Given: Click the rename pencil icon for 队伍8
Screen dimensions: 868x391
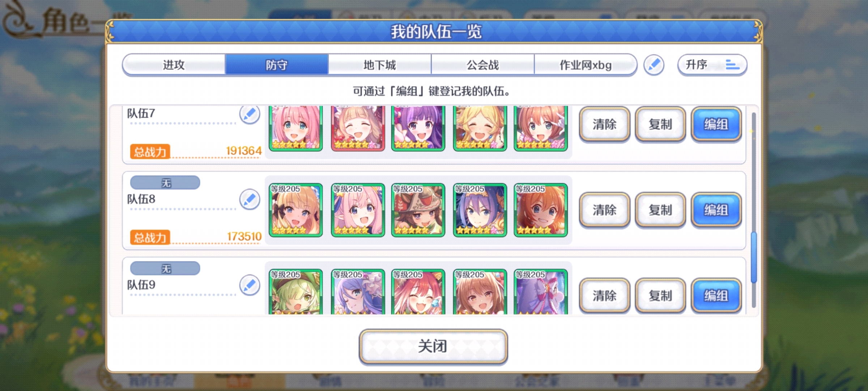Looking at the screenshot, I should [250, 199].
